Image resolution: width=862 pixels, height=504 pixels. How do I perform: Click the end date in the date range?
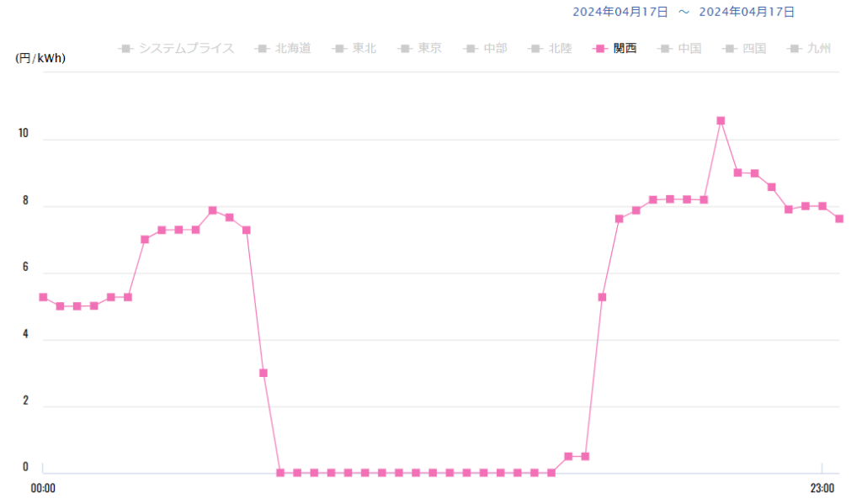[x=747, y=12]
